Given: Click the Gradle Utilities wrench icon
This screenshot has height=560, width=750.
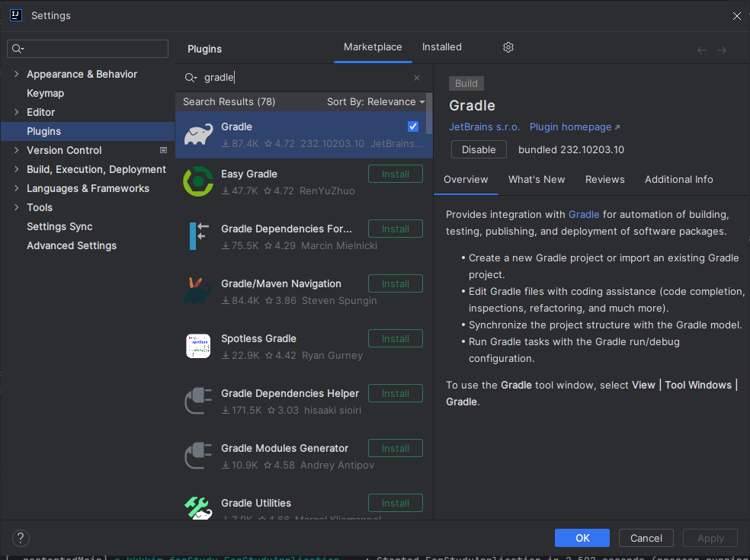Looking at the screenshot, I should tap(198, 508).
